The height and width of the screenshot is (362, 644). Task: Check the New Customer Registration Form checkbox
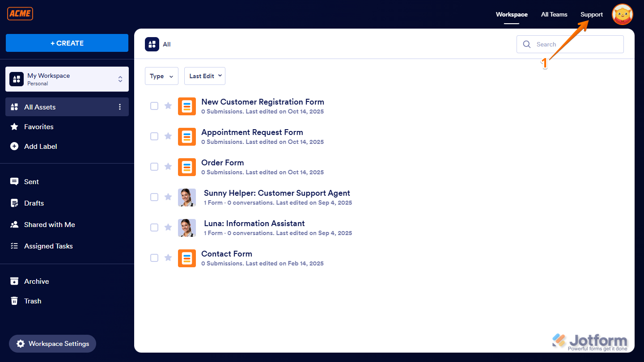(x=154, y=105)
